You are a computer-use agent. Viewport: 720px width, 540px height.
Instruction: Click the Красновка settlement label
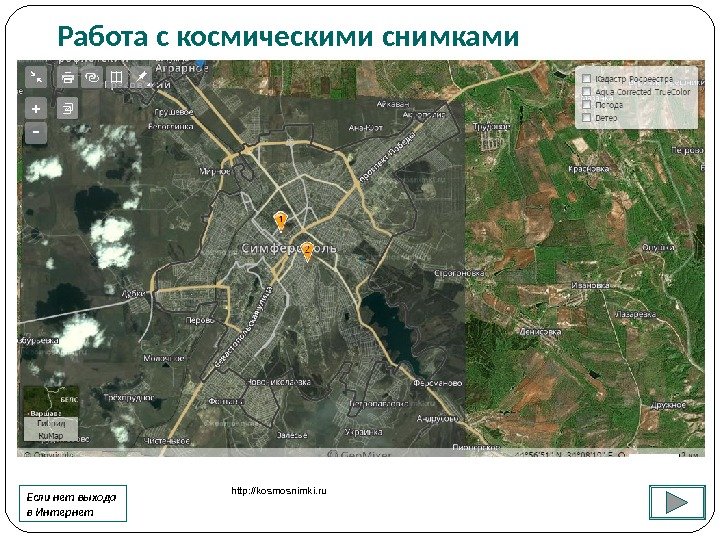(x=588, y=169)
